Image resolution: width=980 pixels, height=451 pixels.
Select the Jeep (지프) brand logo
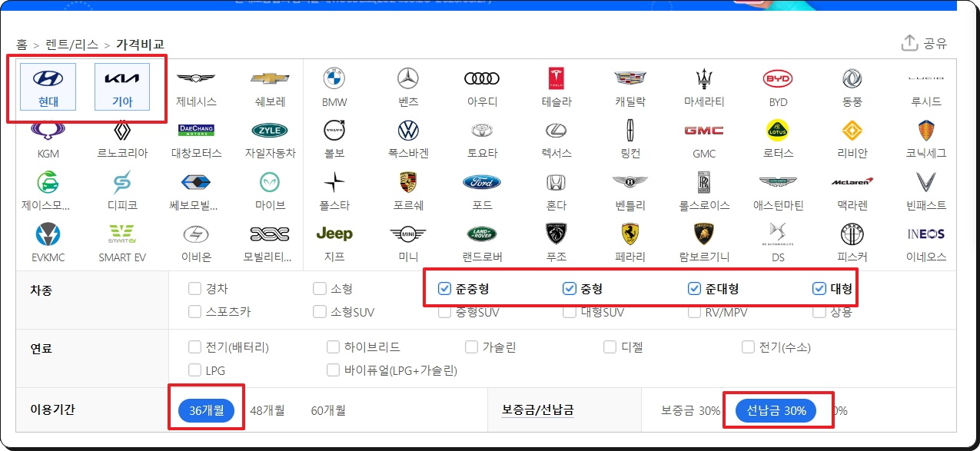(x=334, y=234)
